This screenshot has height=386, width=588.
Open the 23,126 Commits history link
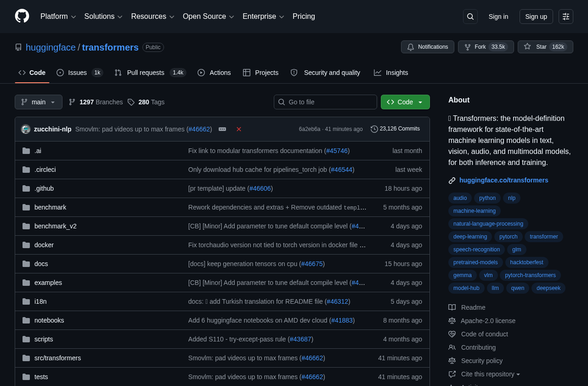pos(395,129)
